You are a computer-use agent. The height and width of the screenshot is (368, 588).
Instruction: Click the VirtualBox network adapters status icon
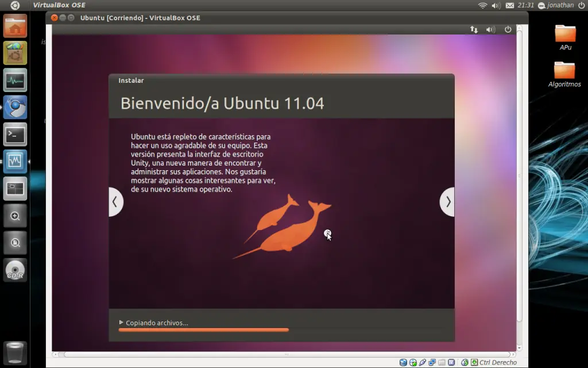[432, 362]
